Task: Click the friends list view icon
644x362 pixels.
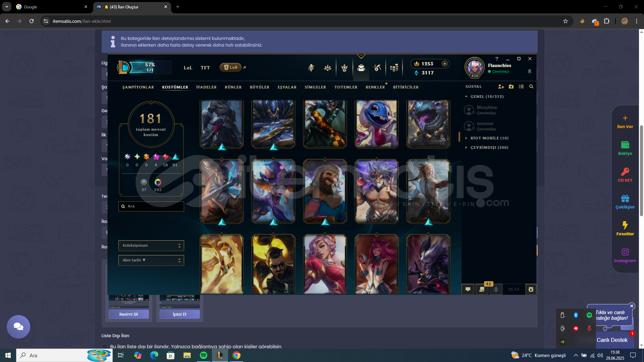Action: (x=521, y=86)
